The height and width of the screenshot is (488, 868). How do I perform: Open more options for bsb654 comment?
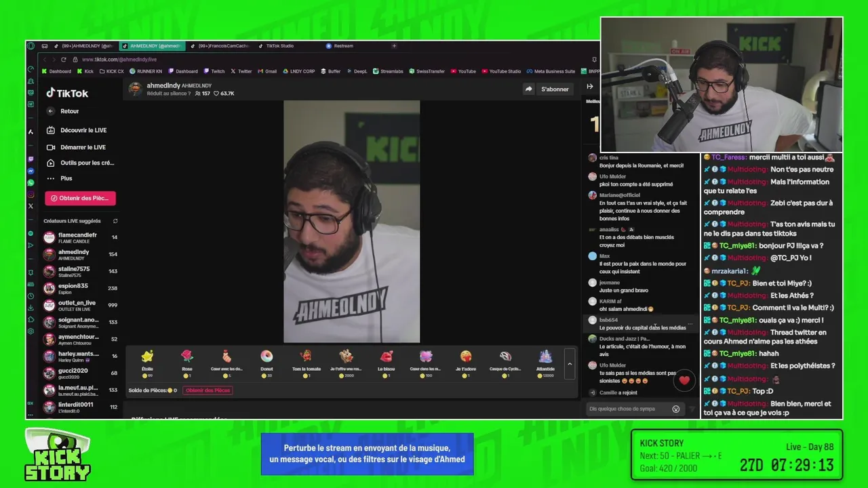click(690, 324)
